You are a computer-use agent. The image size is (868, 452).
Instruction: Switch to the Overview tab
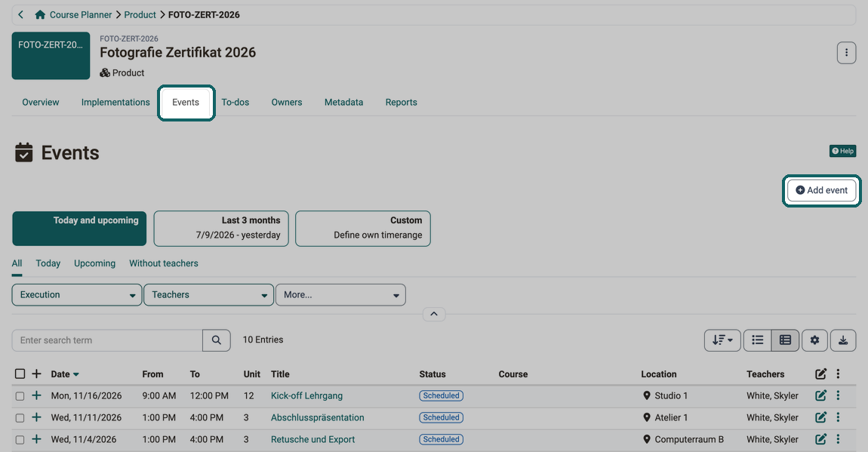pyautogui.click(x=41, y=103)
